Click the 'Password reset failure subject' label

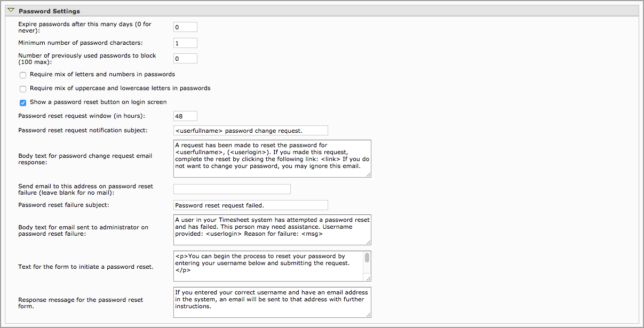[63, 205]
